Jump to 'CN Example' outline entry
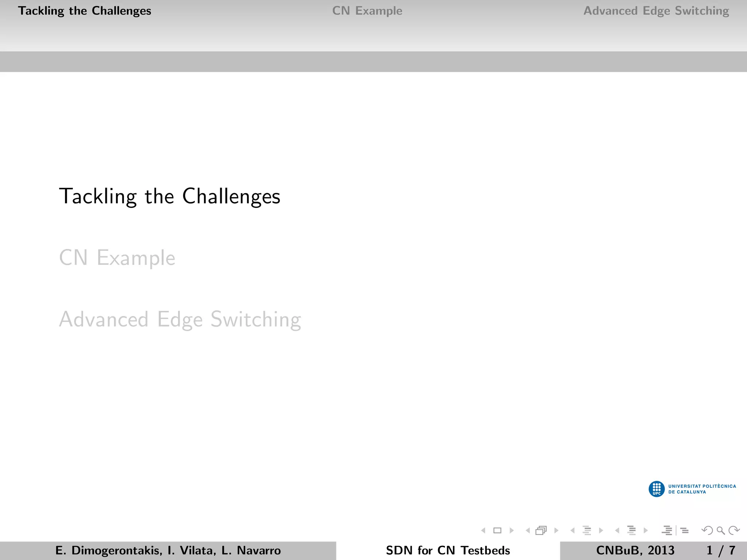Viewport: 747px width, 560px height. pyautogui.click(x=117, y=258)
